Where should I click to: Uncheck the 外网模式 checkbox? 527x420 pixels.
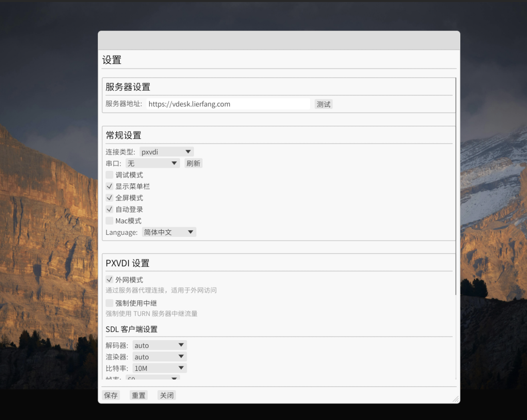coord(109,280)
